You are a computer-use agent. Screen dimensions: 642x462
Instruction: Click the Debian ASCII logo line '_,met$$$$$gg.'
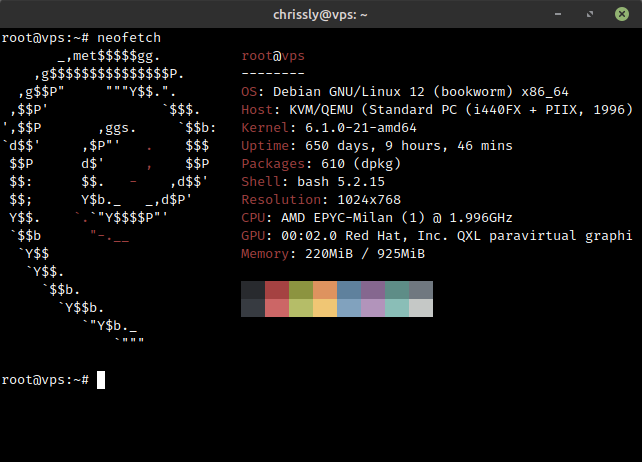click(109, 56)
